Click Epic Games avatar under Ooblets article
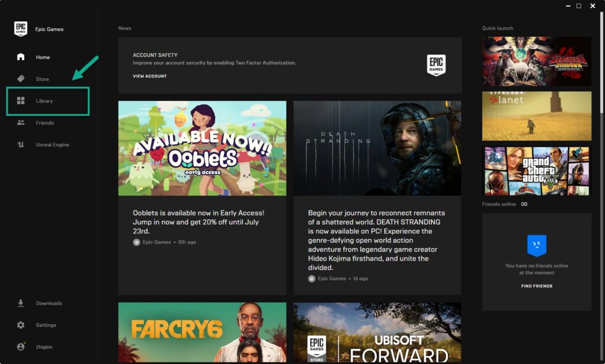The width and height of the screenshot is (605, 364). pyautogui.click(x=136, y=242)
